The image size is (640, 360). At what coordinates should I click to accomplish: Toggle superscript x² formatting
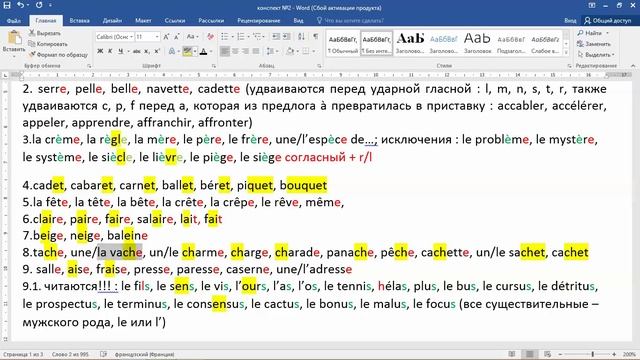(x=157, y=51)
